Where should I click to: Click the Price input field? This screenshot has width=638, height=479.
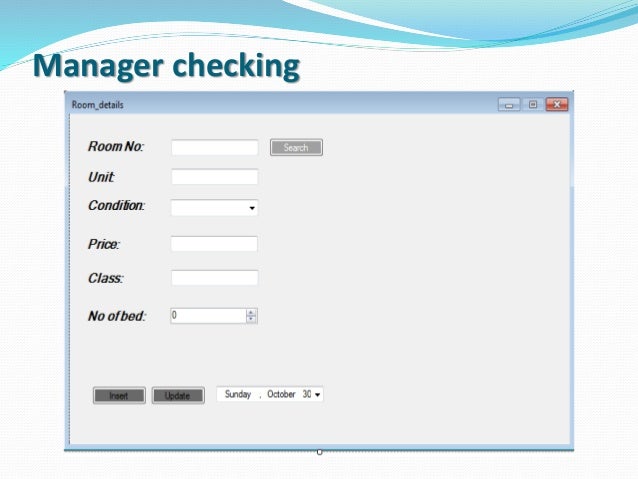214,244
